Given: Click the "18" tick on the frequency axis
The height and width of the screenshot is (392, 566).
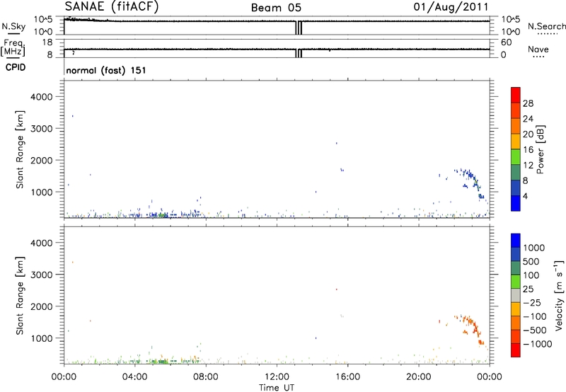Looking at the screenshot, I should click(47, 42).
